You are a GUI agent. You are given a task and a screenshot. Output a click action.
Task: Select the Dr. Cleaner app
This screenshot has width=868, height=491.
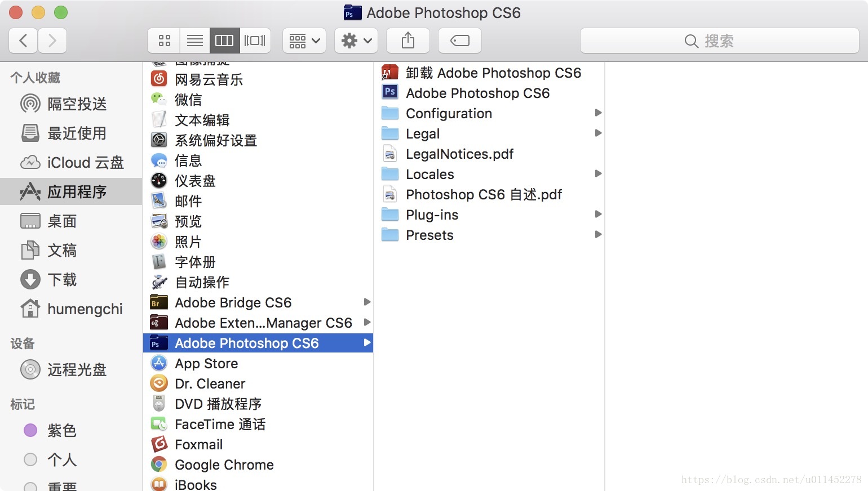tap(258, 383)
